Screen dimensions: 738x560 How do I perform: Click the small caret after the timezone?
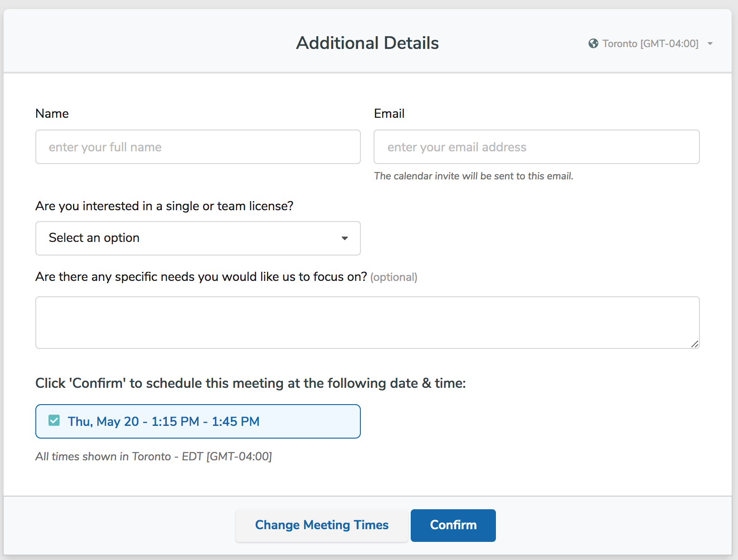[x=710, y=43]
